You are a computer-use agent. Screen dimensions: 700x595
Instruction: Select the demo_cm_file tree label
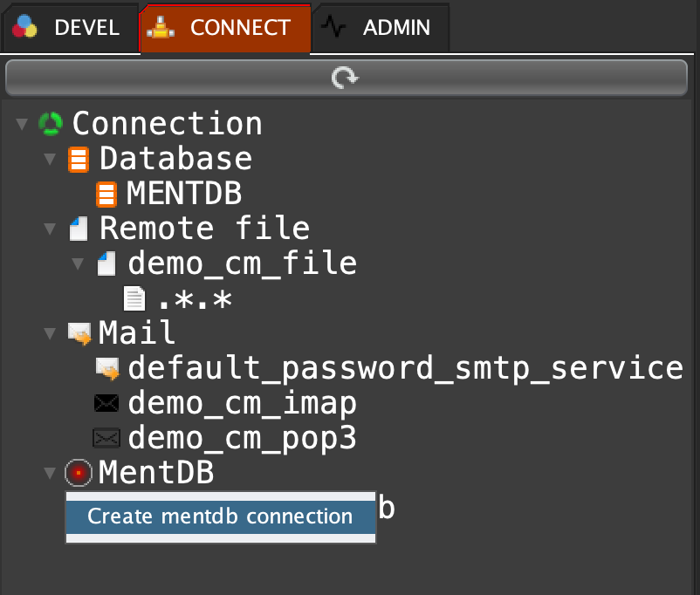242,263
